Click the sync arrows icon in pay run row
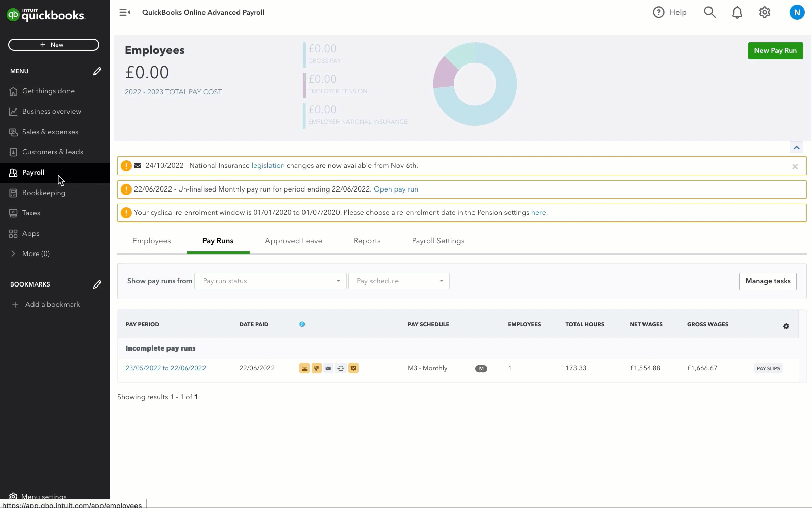The height and width of the screenshot is (508, 812). point(341,368)
